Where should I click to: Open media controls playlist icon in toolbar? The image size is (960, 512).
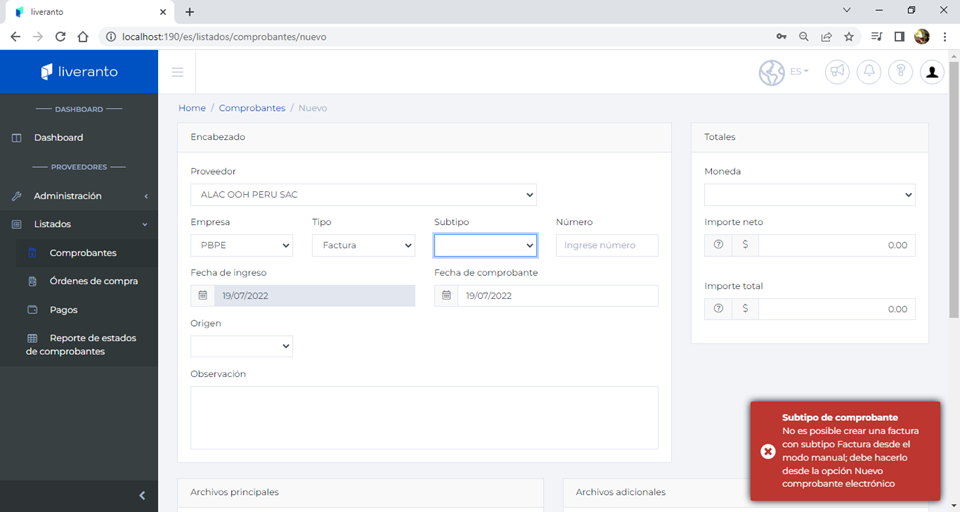pyautogui.click(x=876, y=37)
